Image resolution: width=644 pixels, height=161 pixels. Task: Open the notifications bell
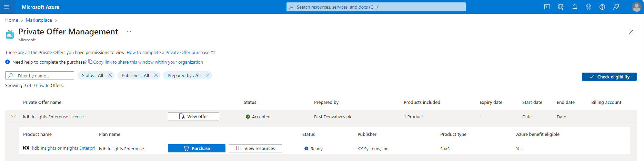click(575, 7)
